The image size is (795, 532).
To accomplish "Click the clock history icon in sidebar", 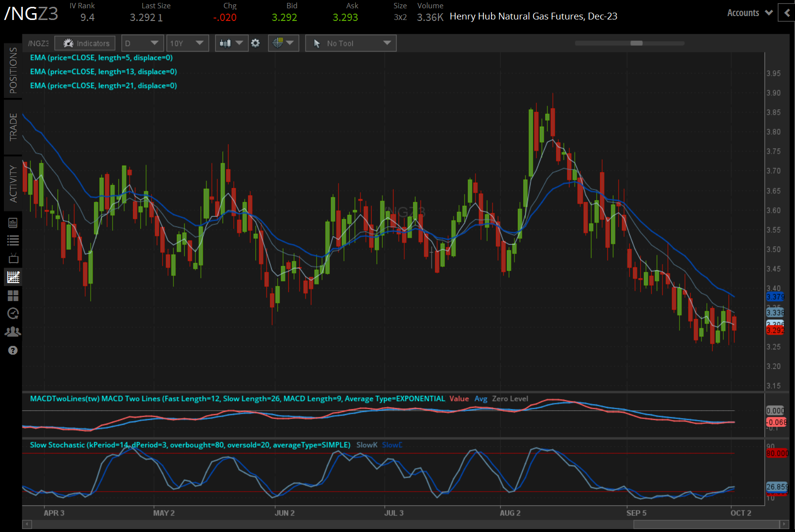I will click(x=13, y=313).
